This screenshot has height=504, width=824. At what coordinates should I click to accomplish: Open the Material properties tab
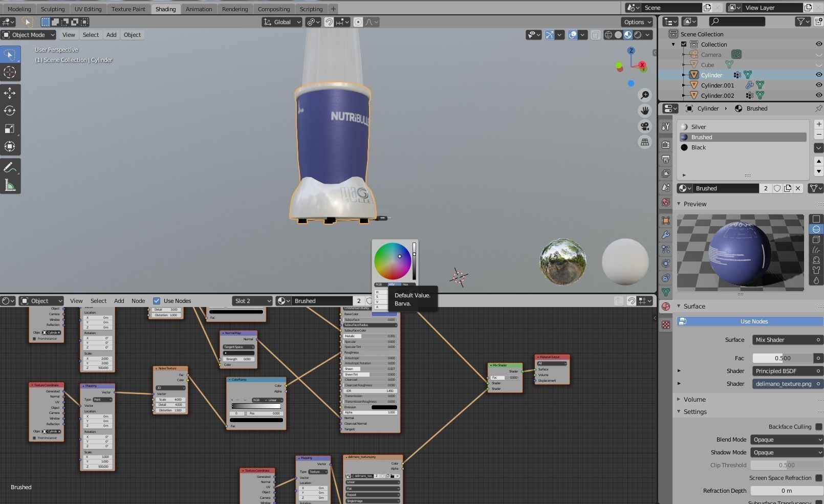(665, 306)
